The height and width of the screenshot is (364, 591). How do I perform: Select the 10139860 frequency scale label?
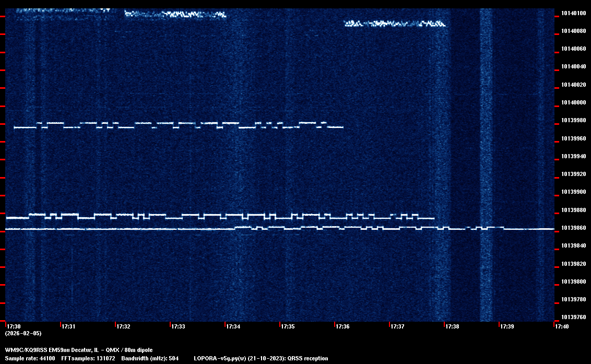pyautogui.click(x=573, y=228)
